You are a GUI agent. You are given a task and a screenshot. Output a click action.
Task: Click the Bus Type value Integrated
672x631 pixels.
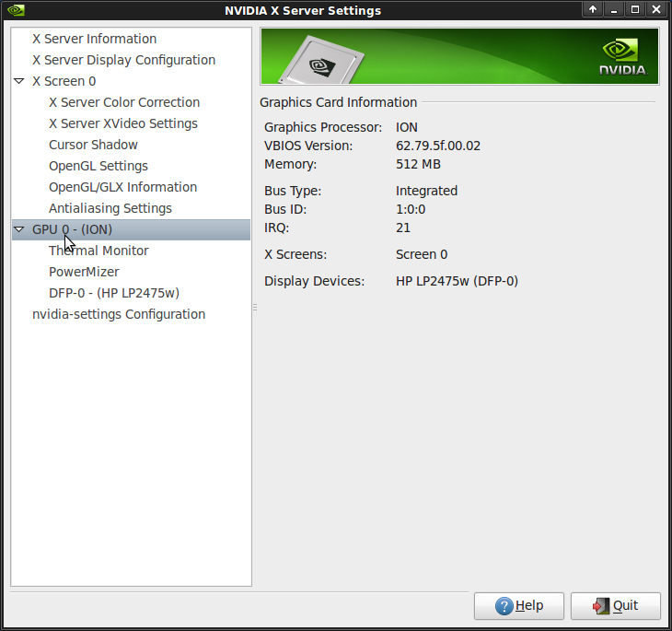(426, 191)
